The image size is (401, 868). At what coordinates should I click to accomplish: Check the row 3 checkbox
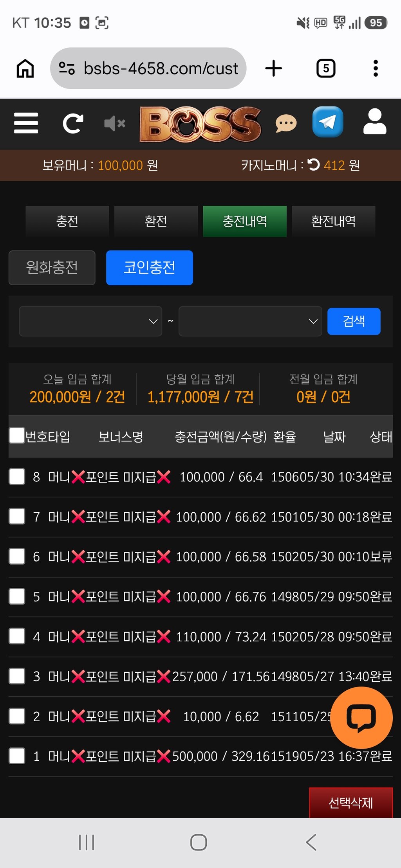click(17, 676)
